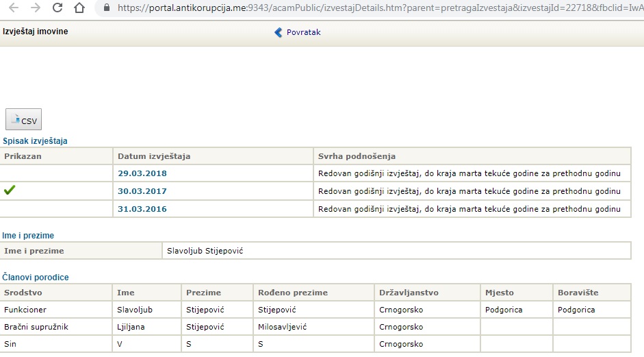
Task: Click the browser back arrow
Action: click(x=13, y=8)
